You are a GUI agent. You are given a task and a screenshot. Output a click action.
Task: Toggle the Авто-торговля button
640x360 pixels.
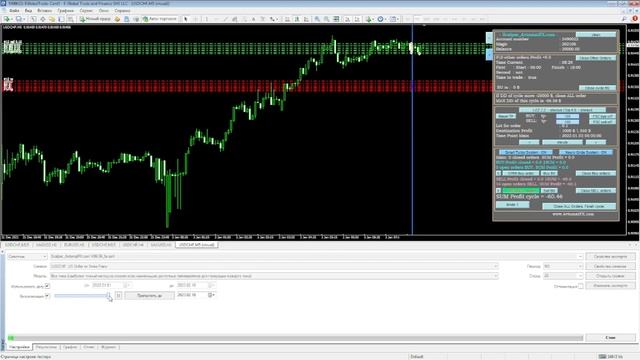[x=160, y=19]
